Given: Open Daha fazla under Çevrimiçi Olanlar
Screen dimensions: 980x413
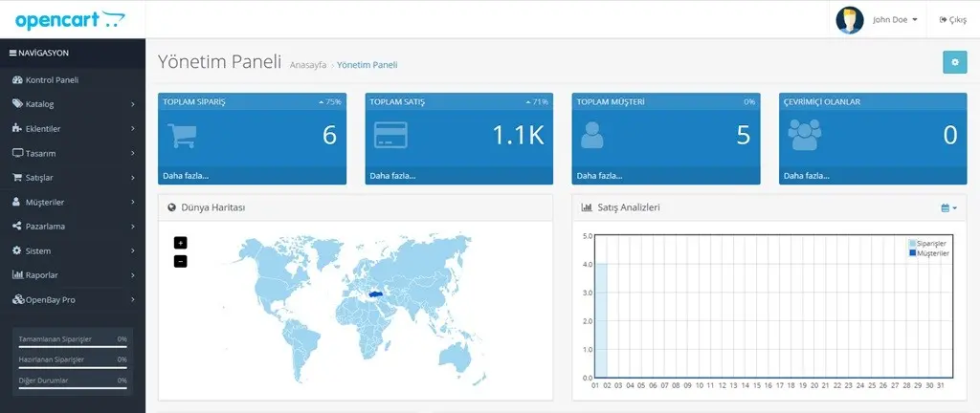Looking at the screenshot, I should pos(807,176).
